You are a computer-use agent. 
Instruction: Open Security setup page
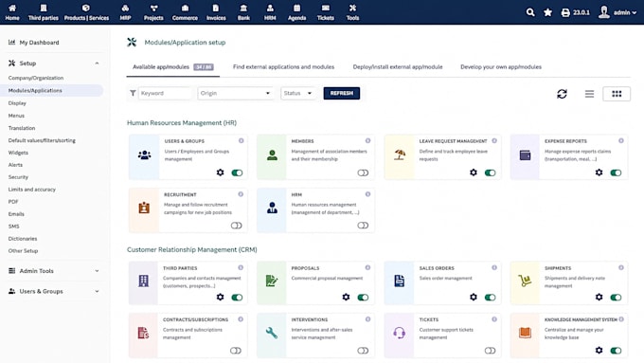click(18, 177)
